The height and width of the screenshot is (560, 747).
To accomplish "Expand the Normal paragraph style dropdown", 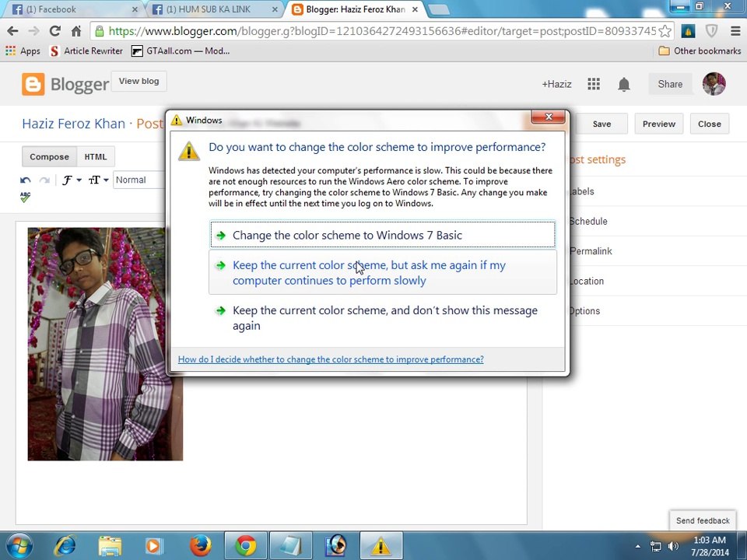I will 139,180.
